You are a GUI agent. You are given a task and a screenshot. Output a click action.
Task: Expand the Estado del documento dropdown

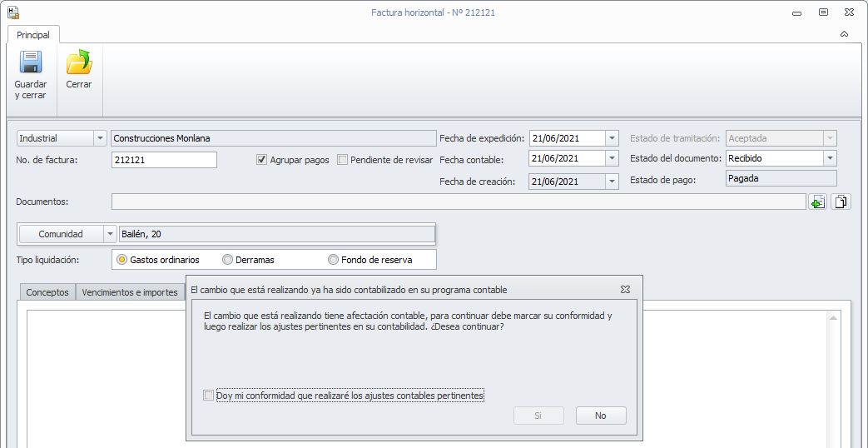click(x=830, y=158)
